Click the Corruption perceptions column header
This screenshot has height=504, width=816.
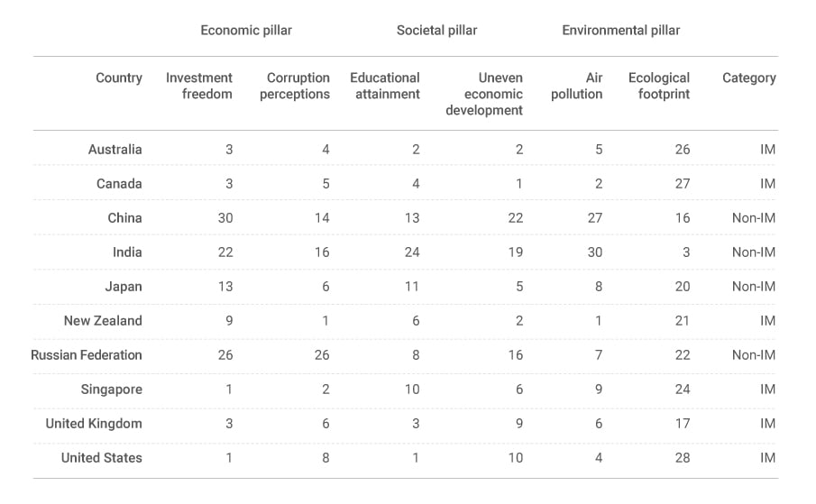[x=295, y=86]
